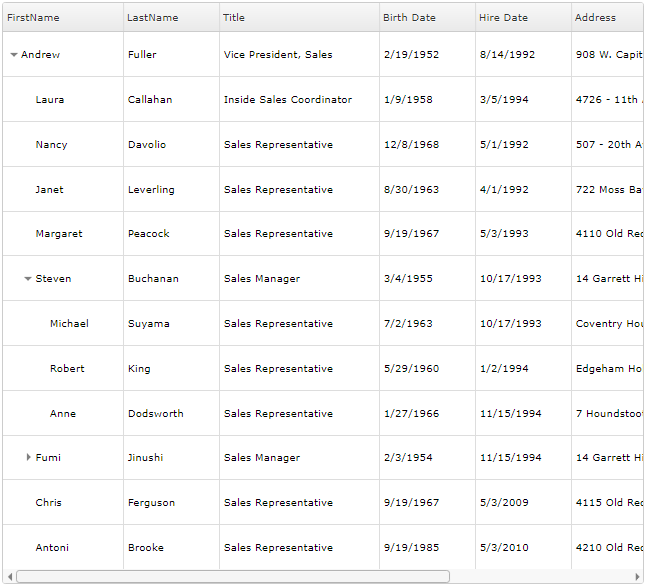Collapse the Andrew tree row

coord(14,55)
